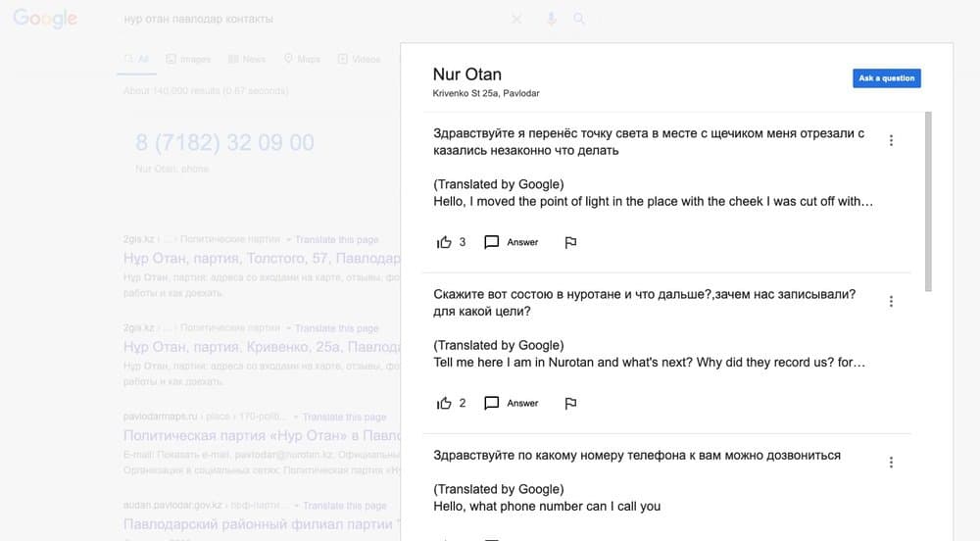Image resolution: width=980 pixels, height=541 pixels.
Task: Open options menu for the щечиком question
Action: tap(891, 140)
